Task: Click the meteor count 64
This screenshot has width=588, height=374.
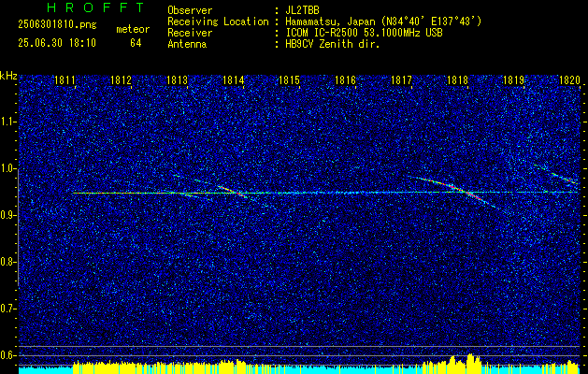Action: tap(136, 43)
